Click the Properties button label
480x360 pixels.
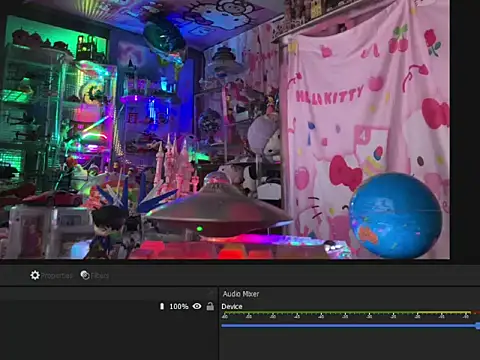(x=56, y=276)
